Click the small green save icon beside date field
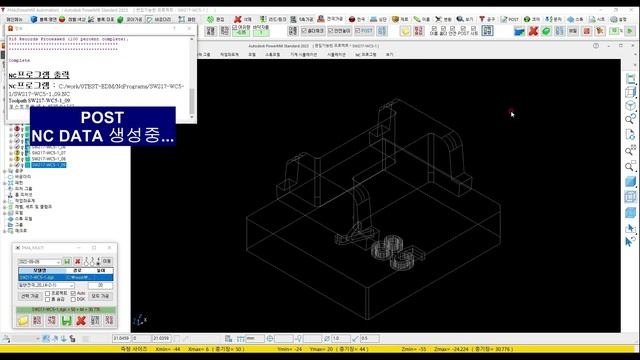Viewport: 640px width, 360px height. pos(67,261)
